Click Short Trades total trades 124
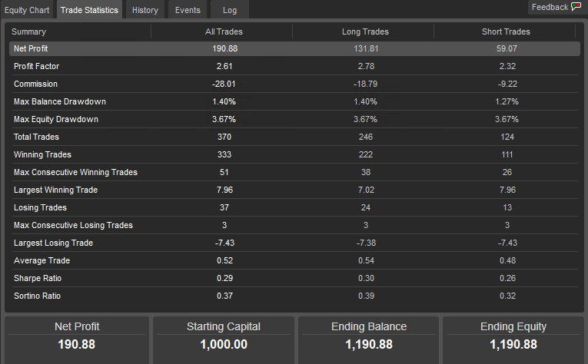Image resolution: width=588 pixels, height=364 pixels. [507, 137]
